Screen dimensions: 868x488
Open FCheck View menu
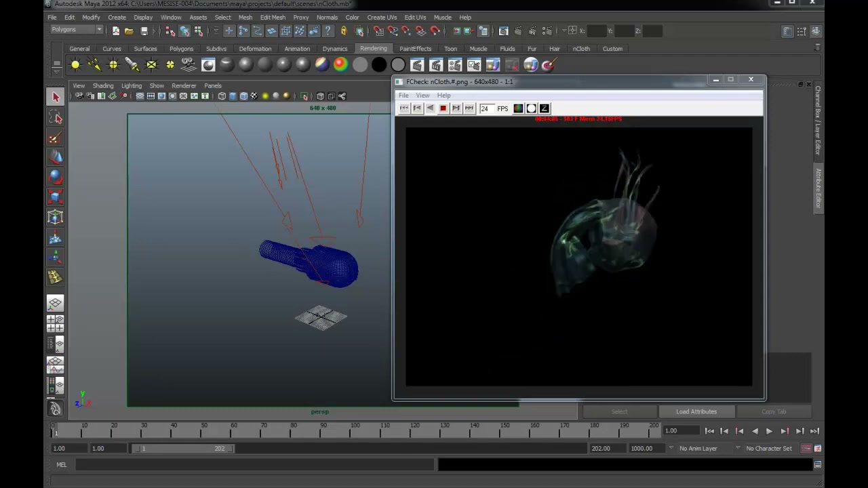click(x=422, y=96)
